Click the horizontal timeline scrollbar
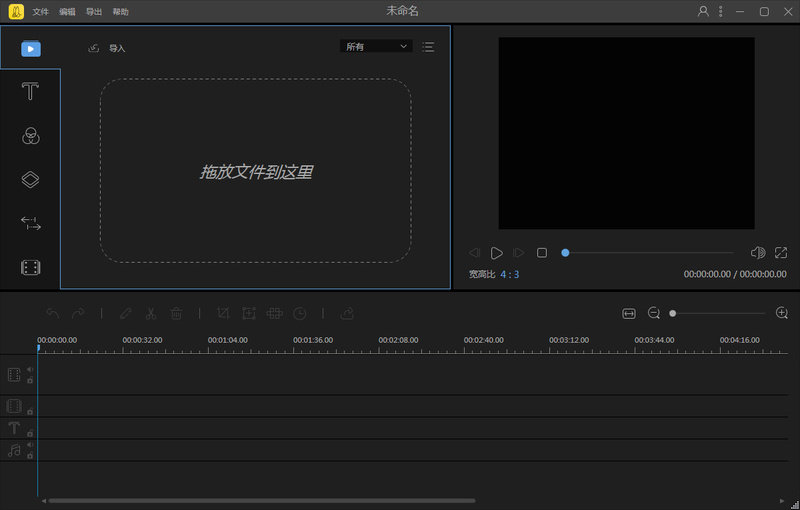Screen dimensions: 800x510 (262, 501)
